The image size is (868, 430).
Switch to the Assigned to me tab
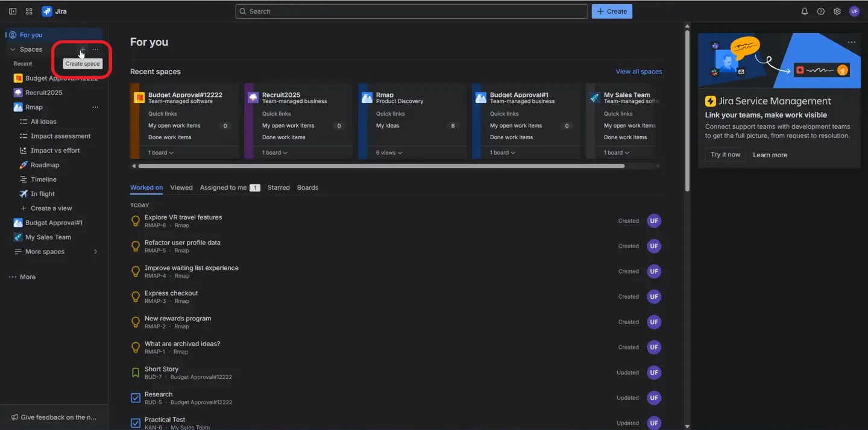point(230,187)
